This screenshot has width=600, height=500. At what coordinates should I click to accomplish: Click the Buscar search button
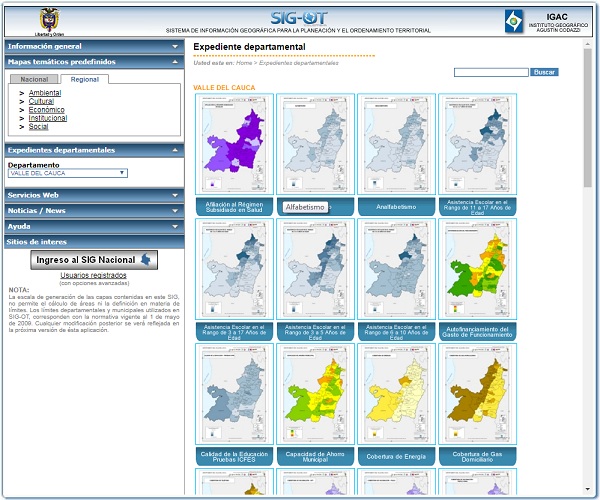click(544, 72)
